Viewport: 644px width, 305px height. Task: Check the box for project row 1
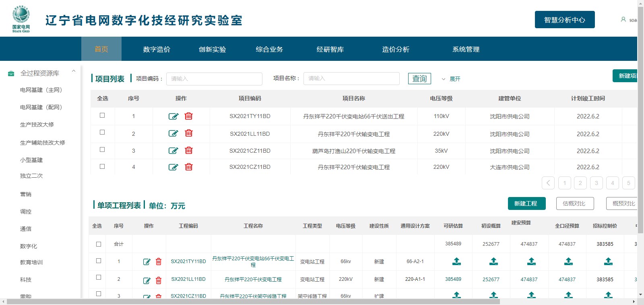pyautogui.click(x=102, y=115)
